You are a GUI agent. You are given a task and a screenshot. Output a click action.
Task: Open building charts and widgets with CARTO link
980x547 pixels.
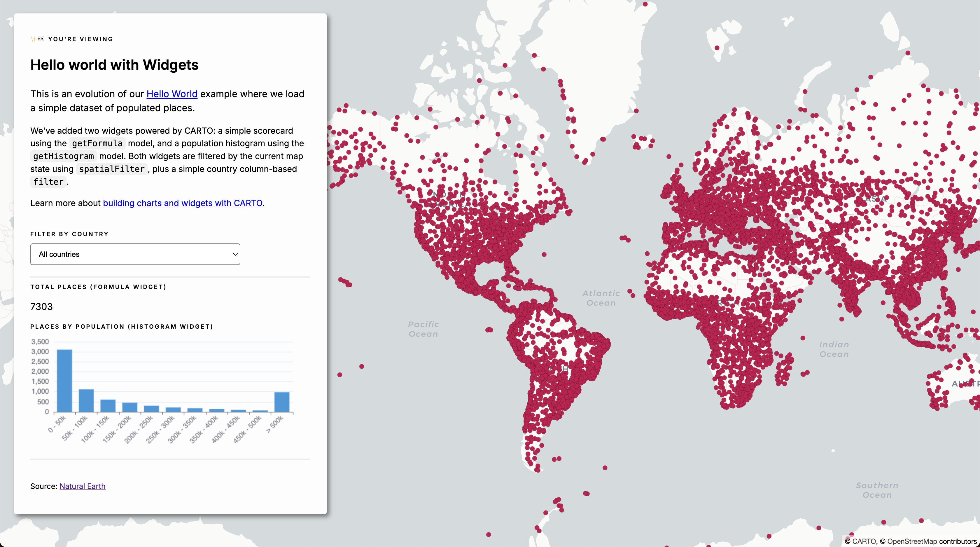[x=183, y=203]
